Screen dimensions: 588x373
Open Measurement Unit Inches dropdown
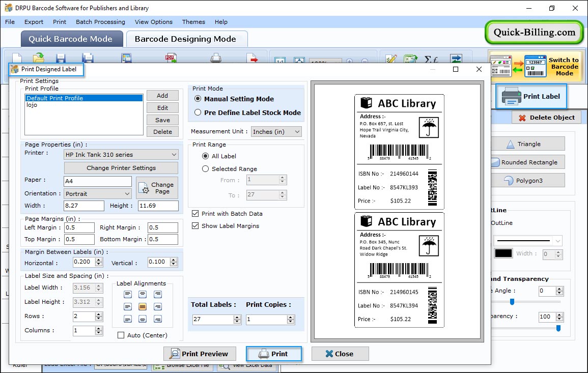pos(276,132)
